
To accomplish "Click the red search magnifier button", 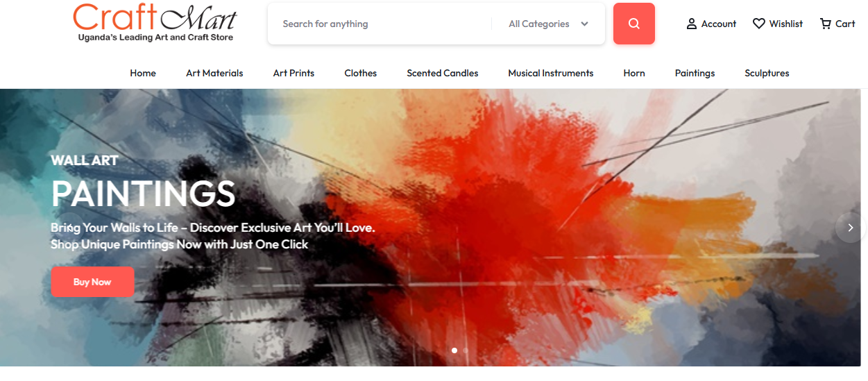I will [633, 24].
